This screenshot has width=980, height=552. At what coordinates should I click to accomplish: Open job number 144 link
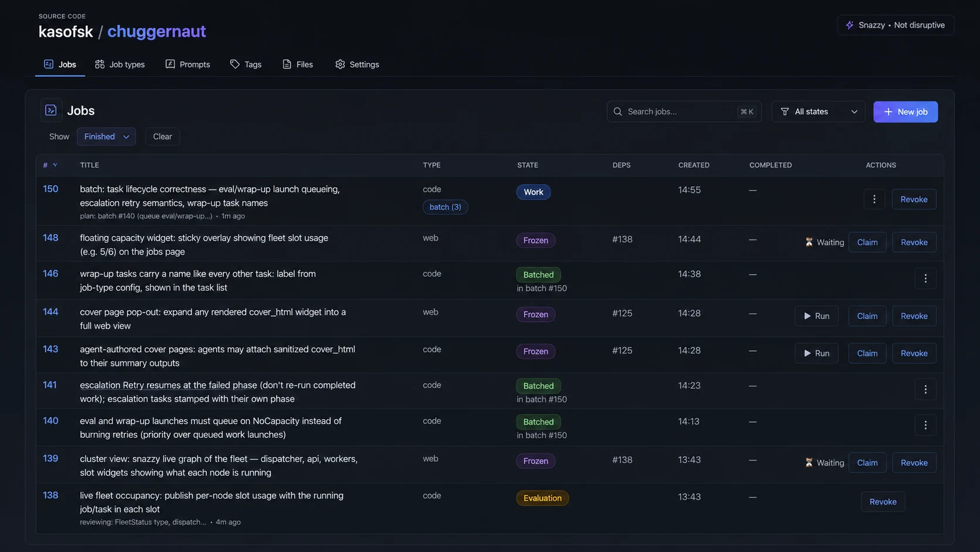pos(50,311)
